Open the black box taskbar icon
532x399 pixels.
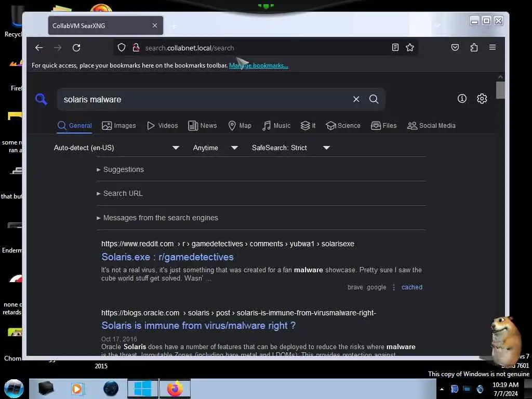pos(46,389)
